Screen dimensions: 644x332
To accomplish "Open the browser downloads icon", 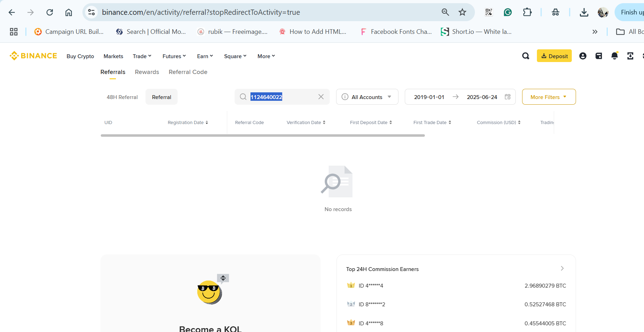I will click(x=584, y=12).
